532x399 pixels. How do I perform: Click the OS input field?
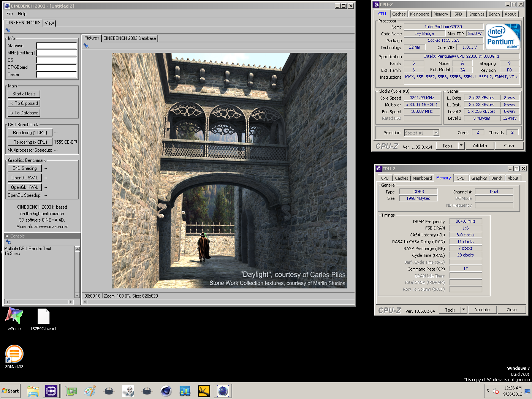[56, 60]
